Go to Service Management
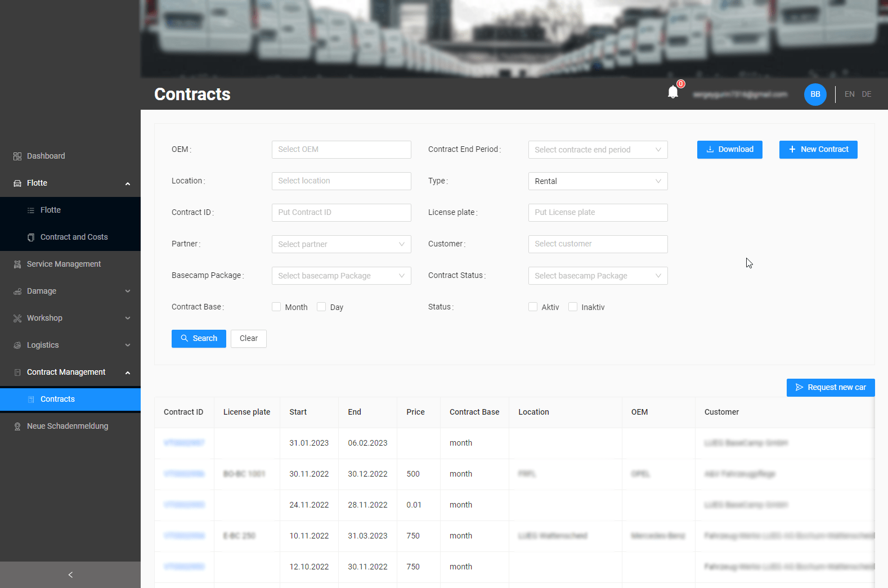This screenshot has width=888, height=588. pos(70,264)
